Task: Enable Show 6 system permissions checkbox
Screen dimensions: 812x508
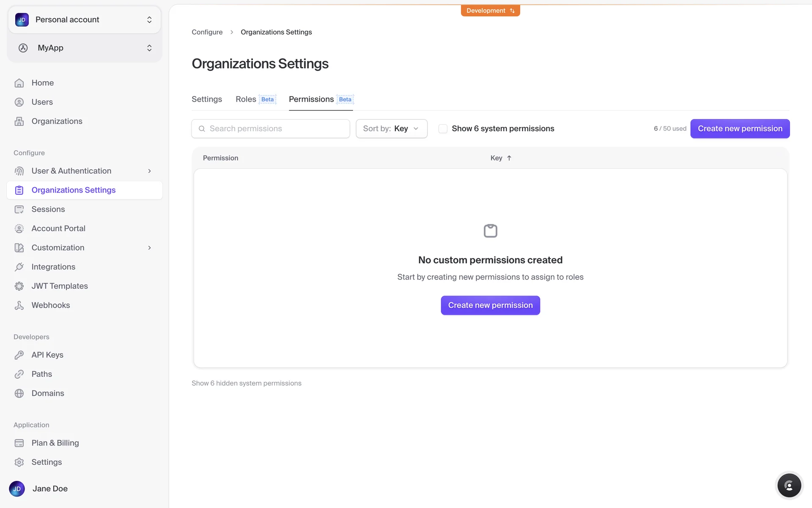Action: tap(443, 129)
